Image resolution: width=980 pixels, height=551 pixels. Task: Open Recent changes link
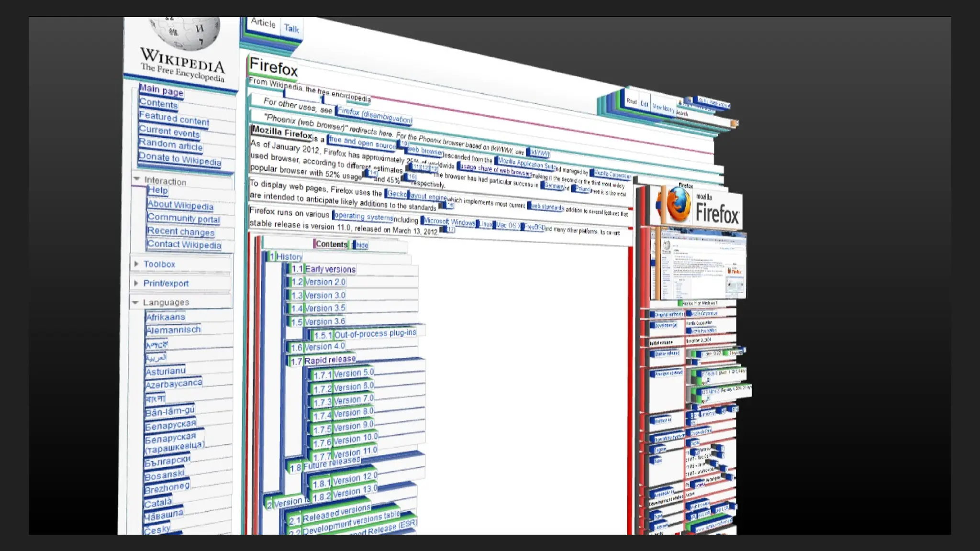pos(181,231)
